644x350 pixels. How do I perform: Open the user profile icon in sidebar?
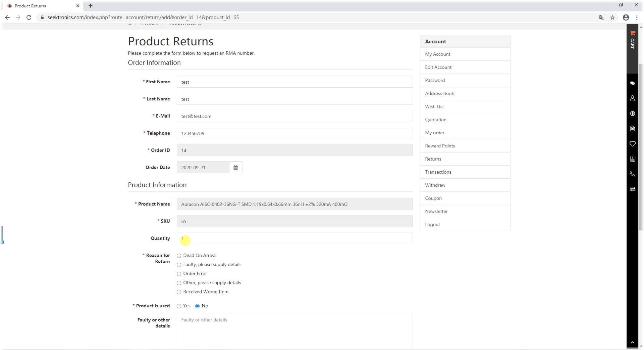632,98
